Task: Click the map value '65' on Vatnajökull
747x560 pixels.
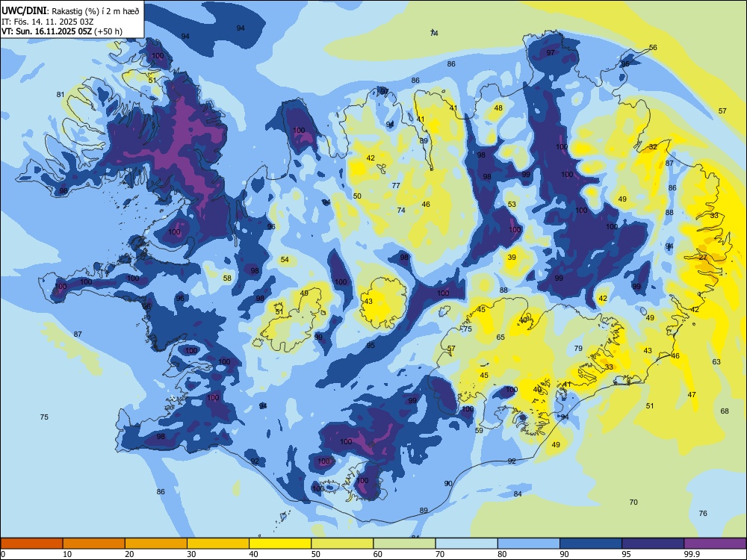Action: pos(500,337)
